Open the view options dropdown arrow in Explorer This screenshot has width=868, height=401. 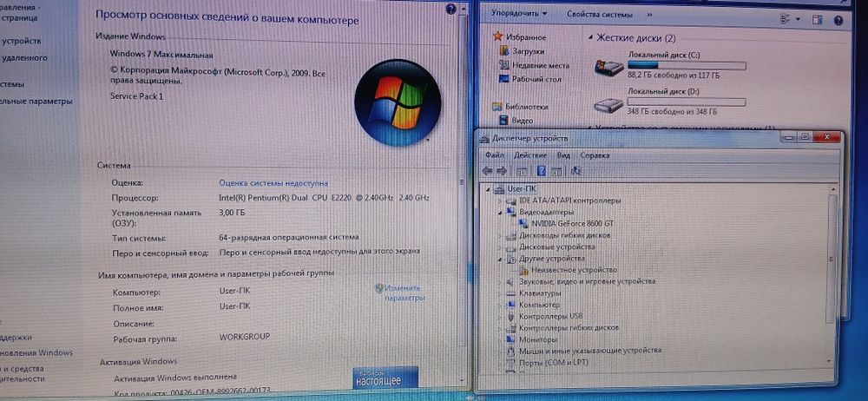(x=798, y=19)
